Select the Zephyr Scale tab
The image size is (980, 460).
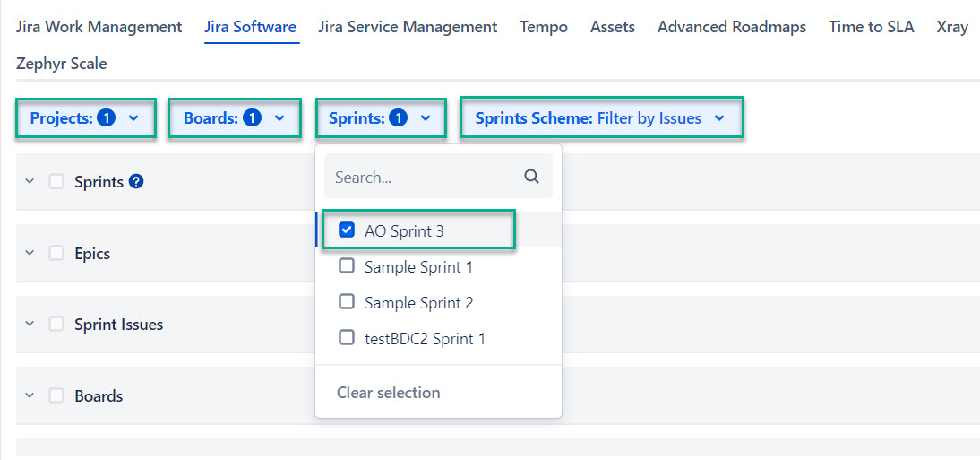pos(61,63)
